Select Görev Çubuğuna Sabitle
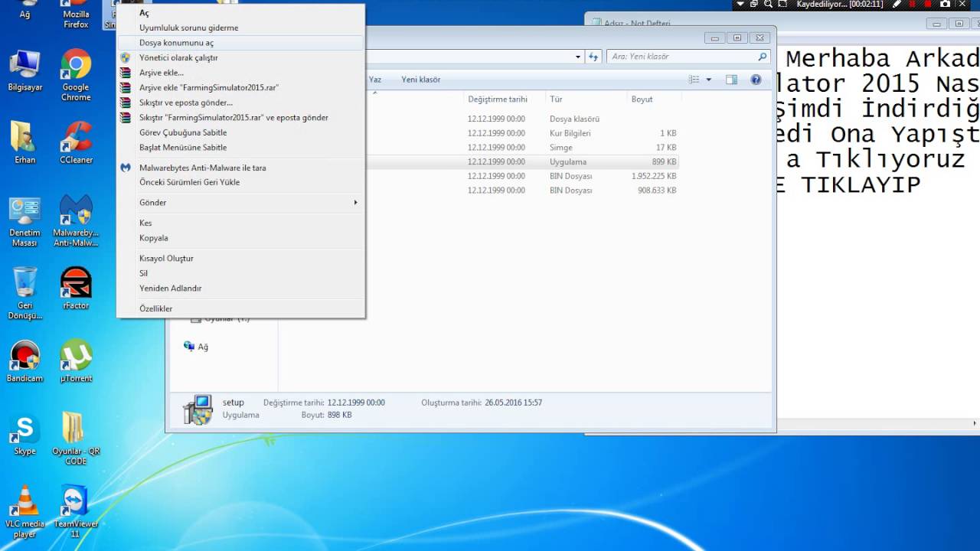The width and height of the screenshot is (980, 551). 241,132
